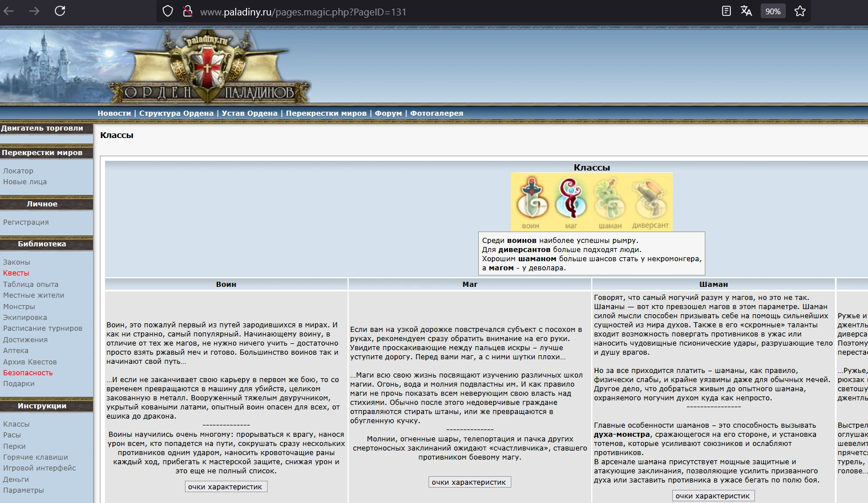Click the Перекрестки миров sidebar header
868x503 pixels.
point(46,153)
